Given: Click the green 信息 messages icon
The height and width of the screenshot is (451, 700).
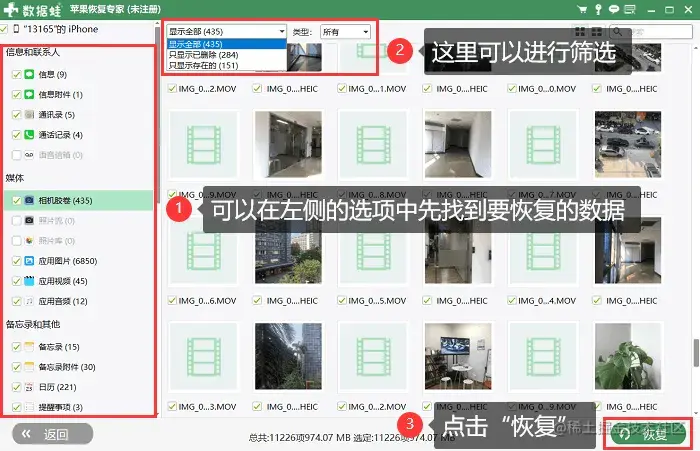Looking at the screenshot, I should click(29, 74).
